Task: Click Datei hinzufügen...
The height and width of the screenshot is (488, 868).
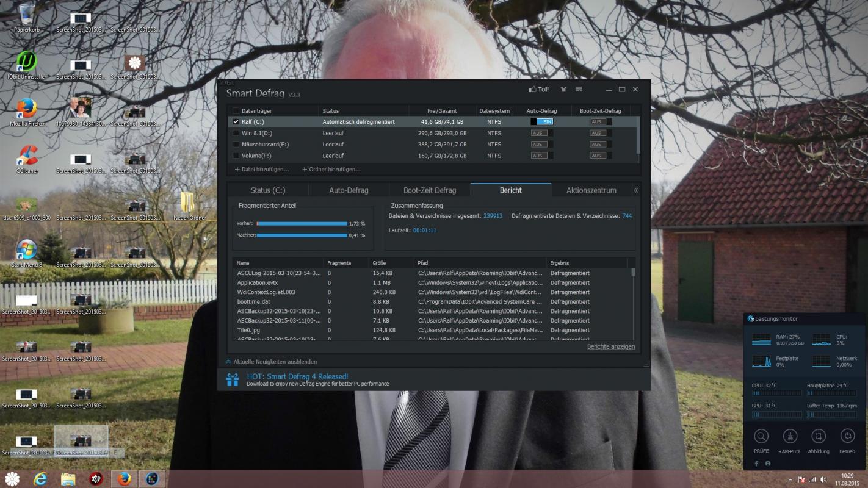Action: point(262,169)
